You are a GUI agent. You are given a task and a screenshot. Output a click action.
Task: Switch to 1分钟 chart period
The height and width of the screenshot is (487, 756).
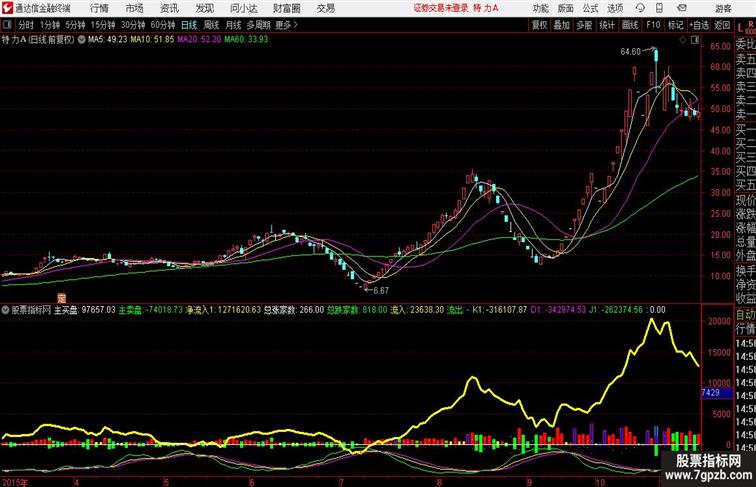(50, 25)
